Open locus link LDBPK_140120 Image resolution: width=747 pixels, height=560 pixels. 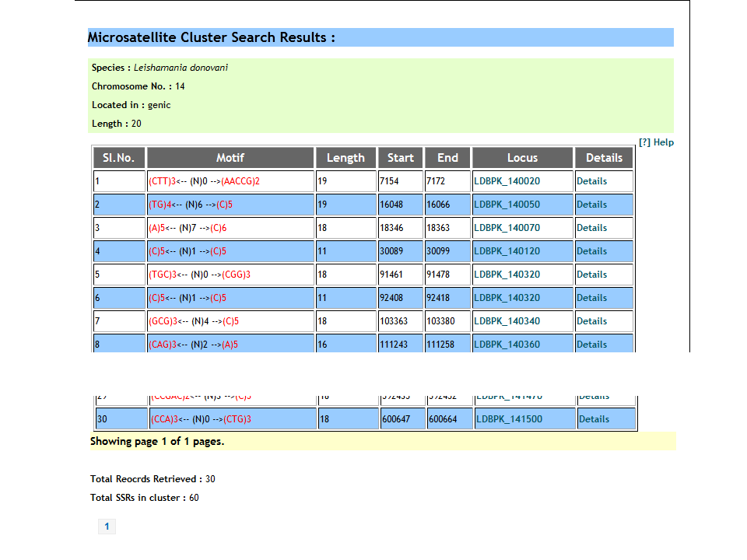(x=507, y=251)
